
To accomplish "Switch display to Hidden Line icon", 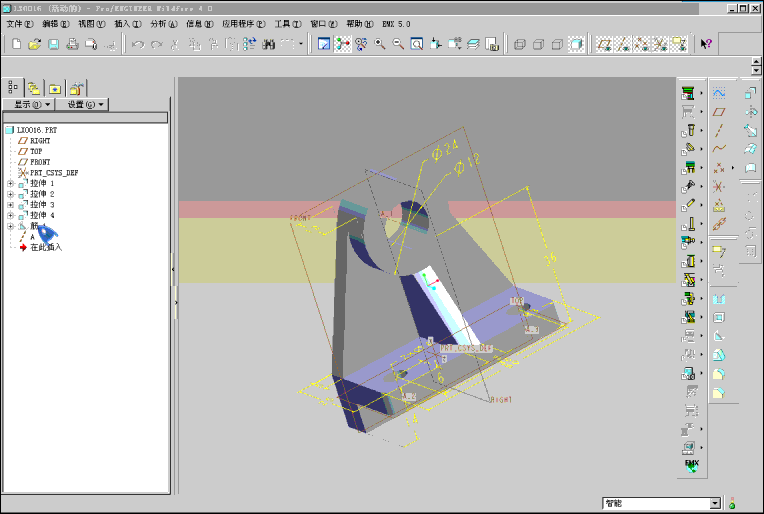I will [538, 44].
